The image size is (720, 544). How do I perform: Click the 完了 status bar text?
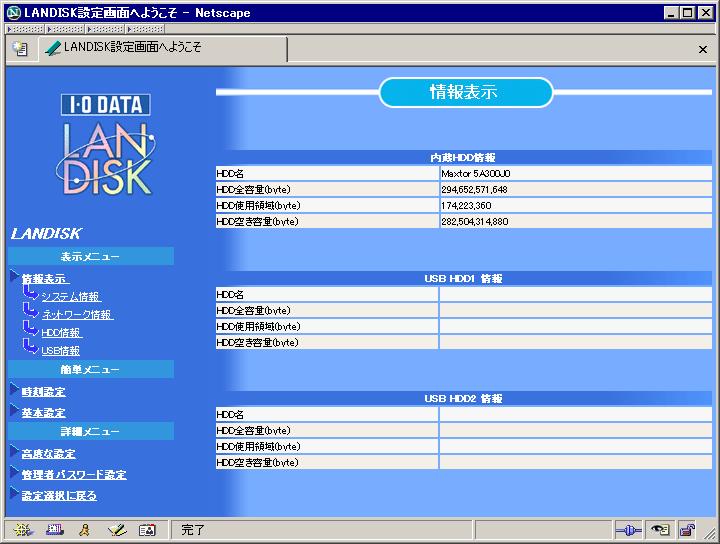click(192, 530)
